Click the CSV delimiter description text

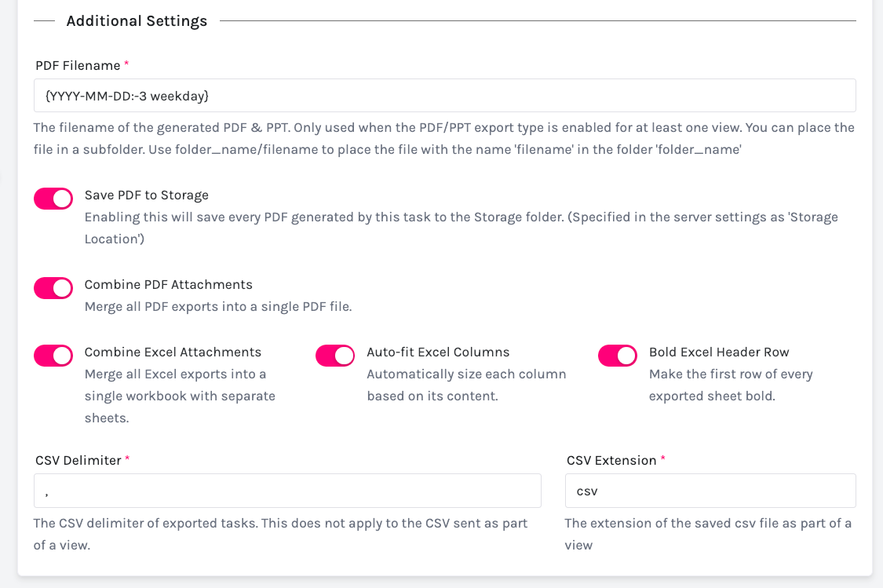(x=280, y=534)
